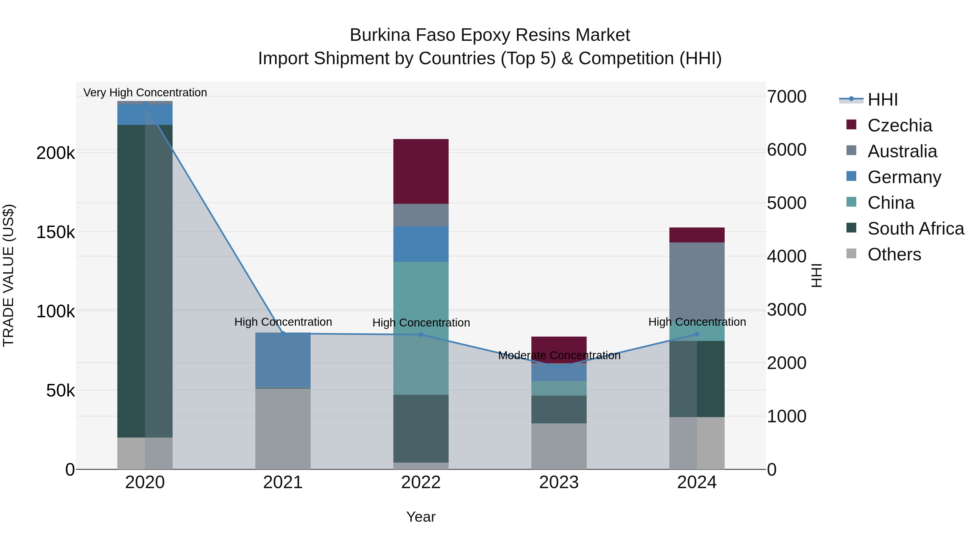Click the 2022 HHI data point
Screen dimensions: 980x551
click(421, 335)
